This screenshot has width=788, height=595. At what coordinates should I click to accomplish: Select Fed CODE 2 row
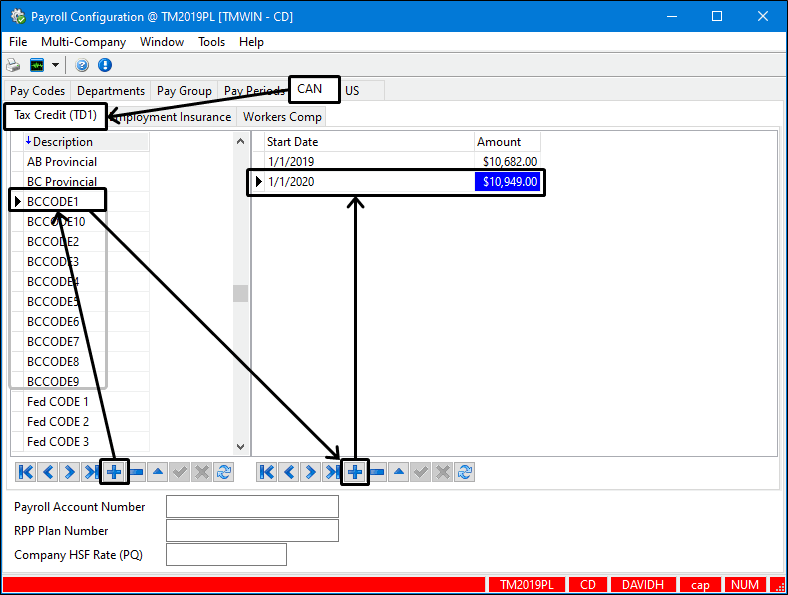tap(86, 422)
